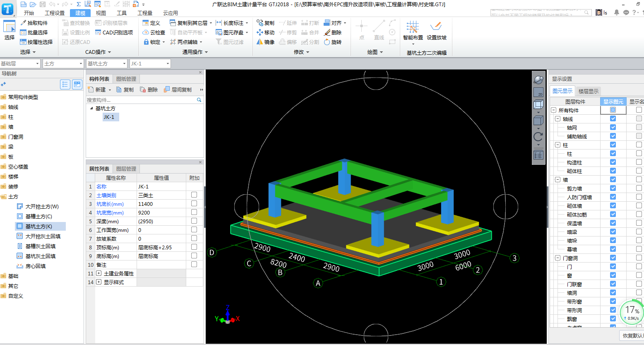Click the 17% network speed indicator

[632, 313]
